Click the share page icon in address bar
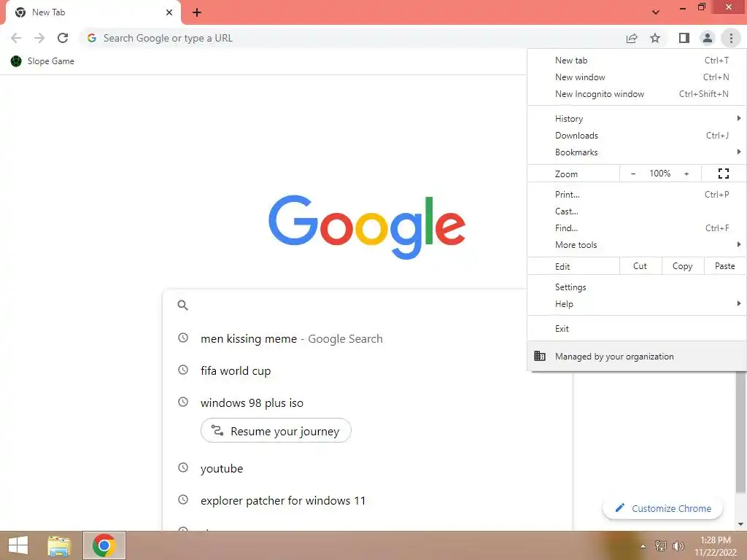The image size is (747, 560). pyautogui.click(x=632, y=38)
